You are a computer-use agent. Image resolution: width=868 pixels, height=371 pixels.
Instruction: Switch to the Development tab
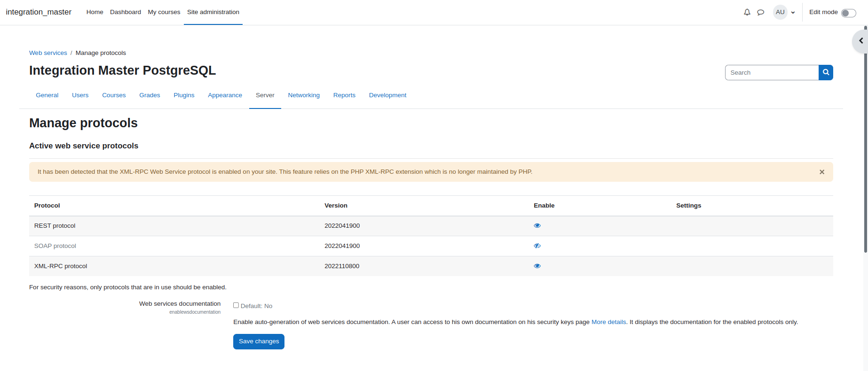tap(387, 95)
